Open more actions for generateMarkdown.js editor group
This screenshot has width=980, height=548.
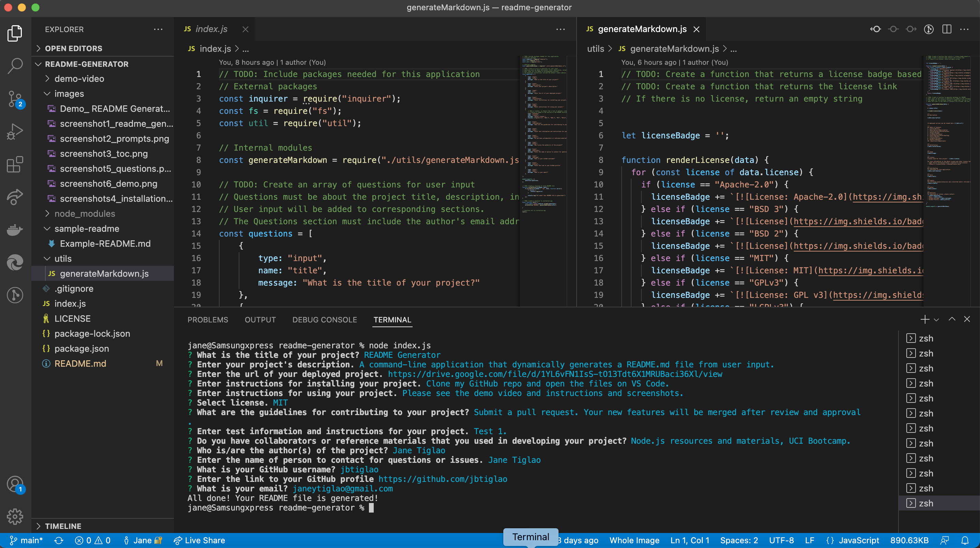click(x=964, y=29)
